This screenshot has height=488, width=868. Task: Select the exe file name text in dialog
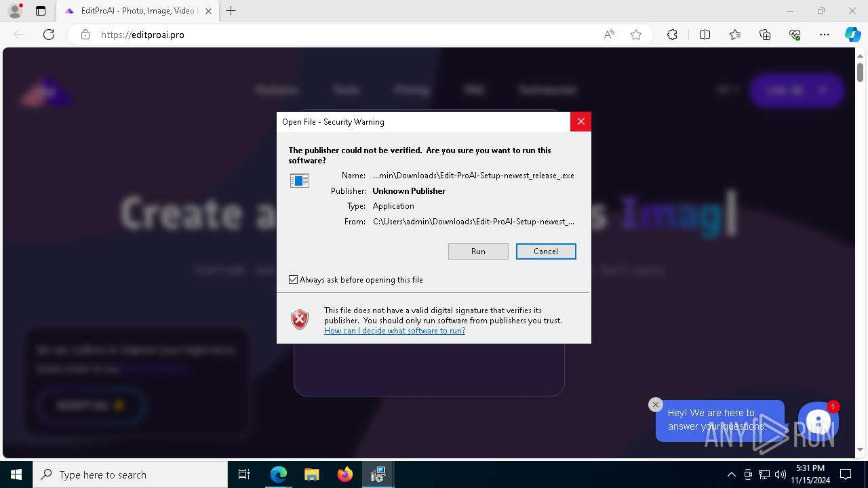coord(473,176)
